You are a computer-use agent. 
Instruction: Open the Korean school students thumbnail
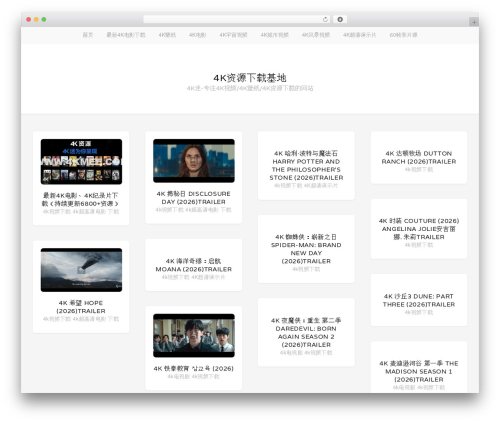tap(194, 336)
